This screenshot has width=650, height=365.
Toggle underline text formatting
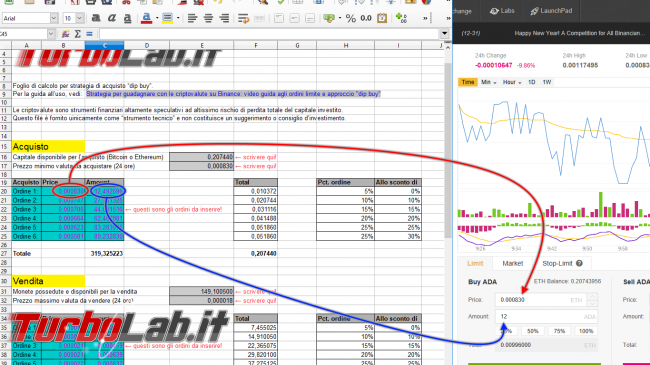coord(128,18)
